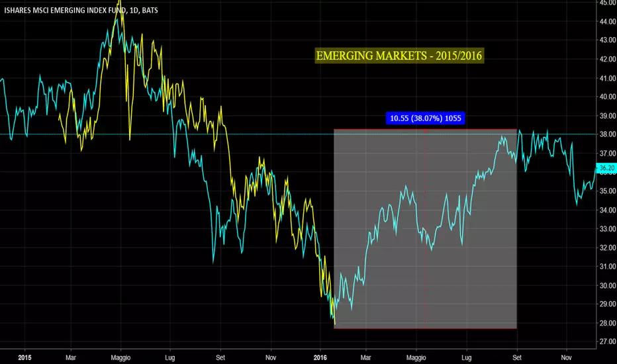
Task: Click the blue 10.55 (38.07%) 1055 measurement label
Action: pyautogui.click(x=426, y=118)
